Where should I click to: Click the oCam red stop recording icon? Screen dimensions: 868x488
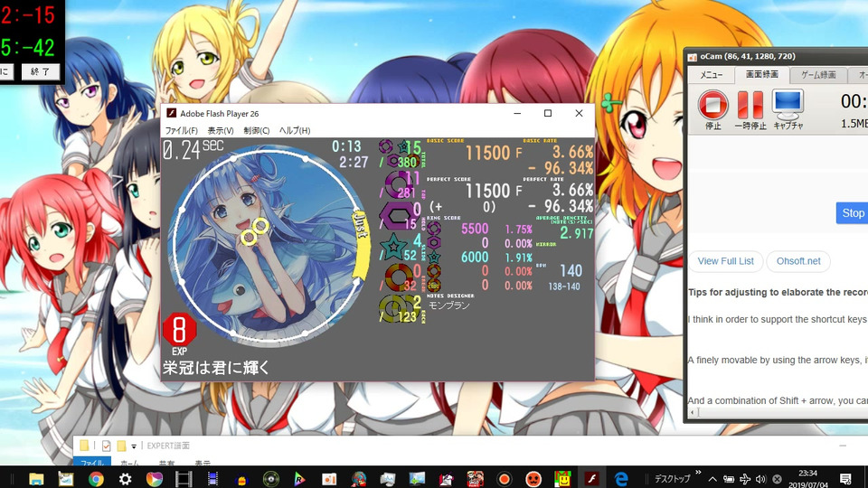pos(712,105)
